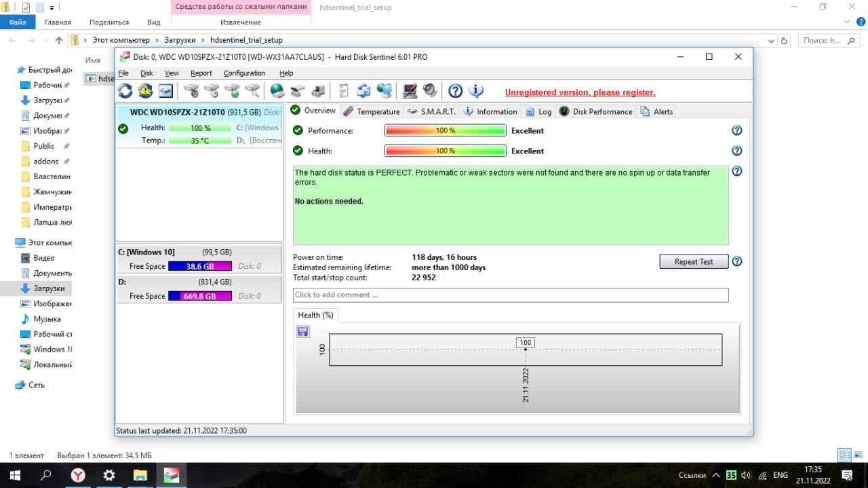
Task: Open the Извлечение ribbon tab in Explorer
Action: click(x=241, y=22)
